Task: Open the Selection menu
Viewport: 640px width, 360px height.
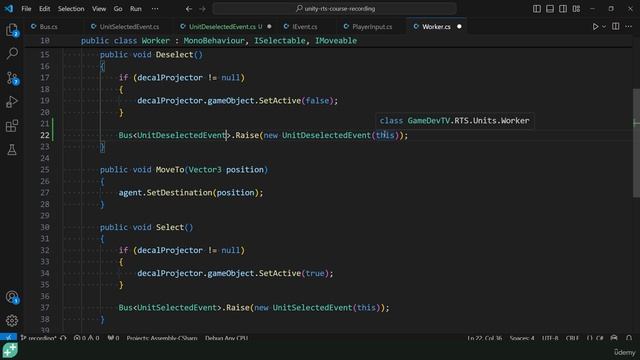Action: (71, 9)
